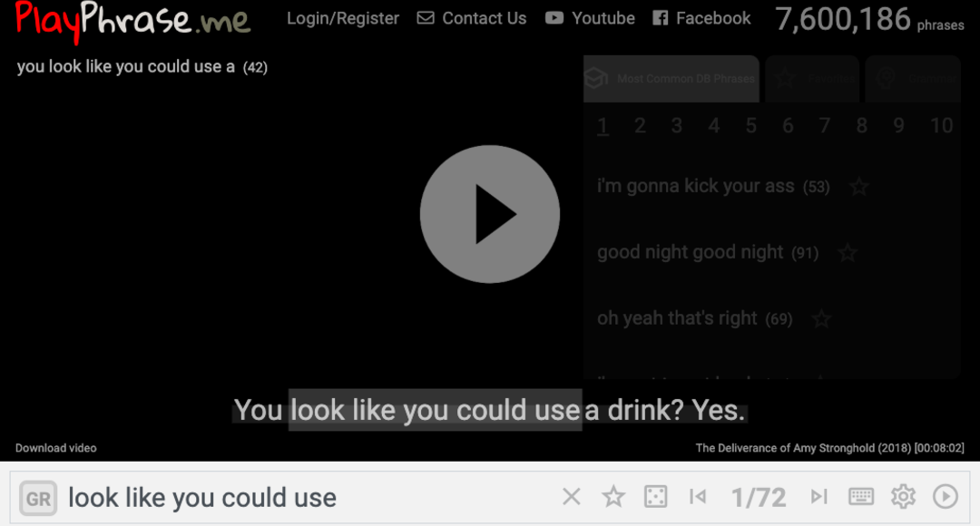Skip to the next video clip
The width and height of the screenshot is (980, 526).
[818, 496]
